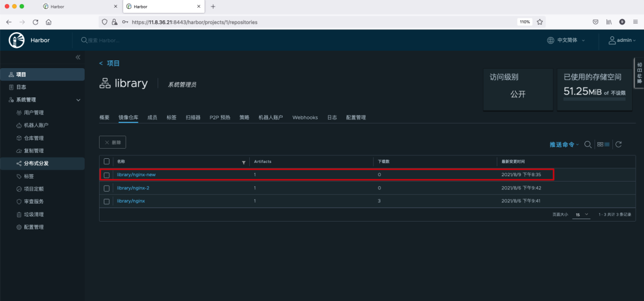Collapse the sidebar with double-chevron icon

(x=78, y=57)
